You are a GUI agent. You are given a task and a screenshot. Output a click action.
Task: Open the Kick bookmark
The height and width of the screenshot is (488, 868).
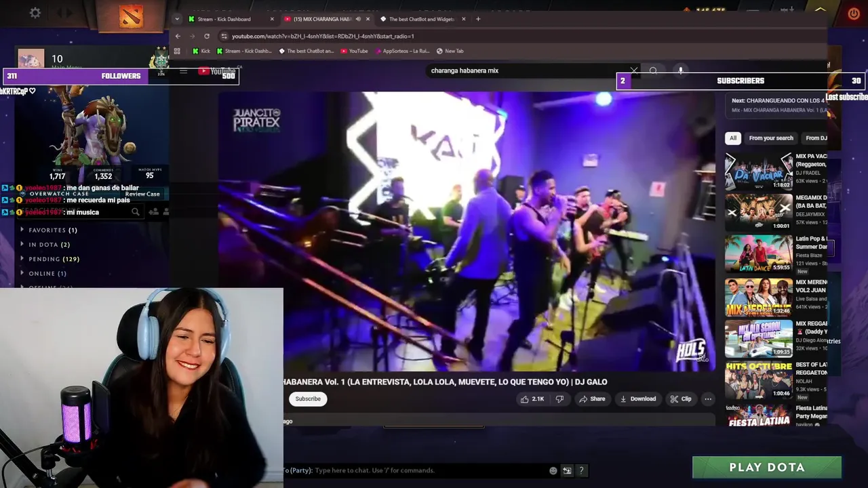pos(201,51)
